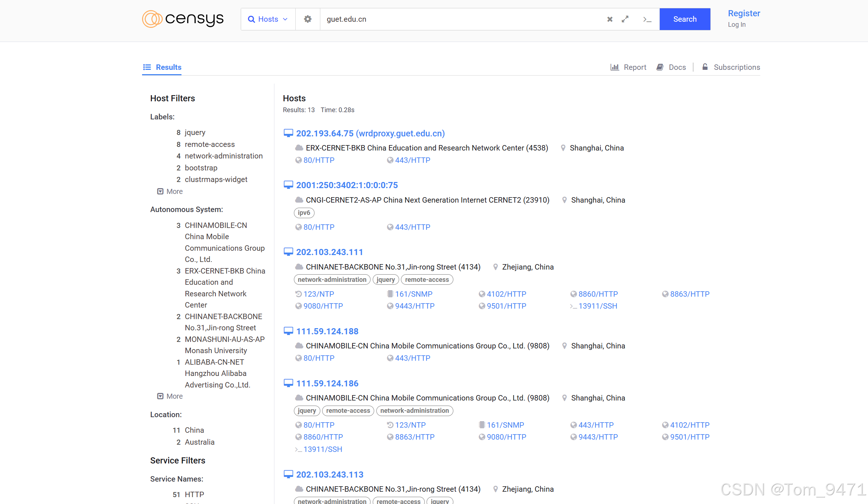Expand More under Labels filters
The height and width of the screenshot is (504, 868).
coord(170,191)
